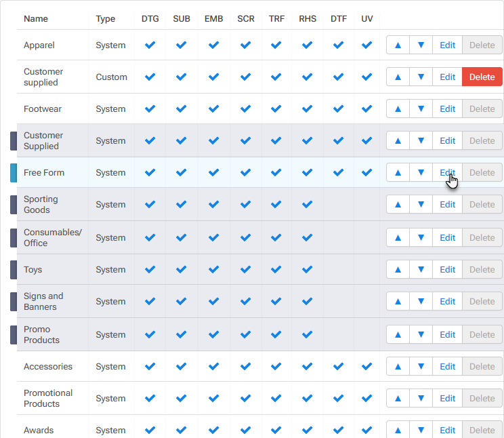Image resolution: width=504 pixels, height=438 pixels.
Task: Move the Sporting Goods row down
Action: [x=421, y=204]
